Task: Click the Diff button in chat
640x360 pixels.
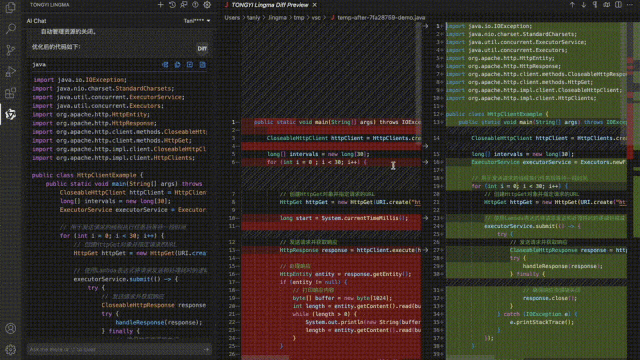Action: tap(202, 48)
